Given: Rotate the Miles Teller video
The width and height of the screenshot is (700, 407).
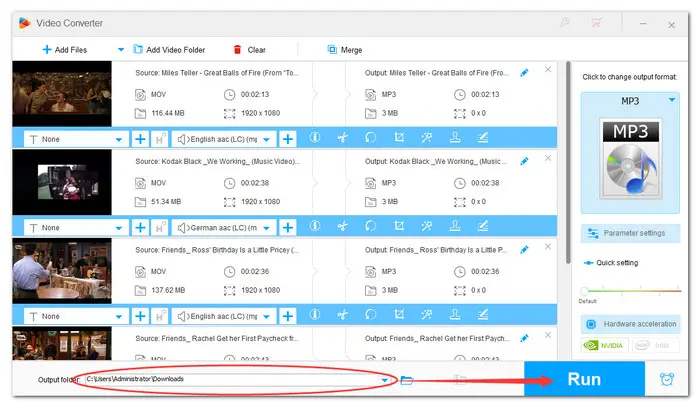Looking at the screenshot, I should coord(369,140).
